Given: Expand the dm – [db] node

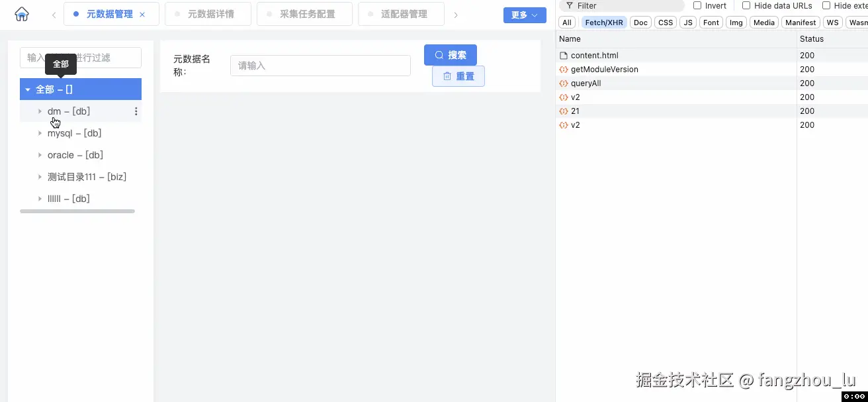Looking at the screenshot, I should click(40, 111).
